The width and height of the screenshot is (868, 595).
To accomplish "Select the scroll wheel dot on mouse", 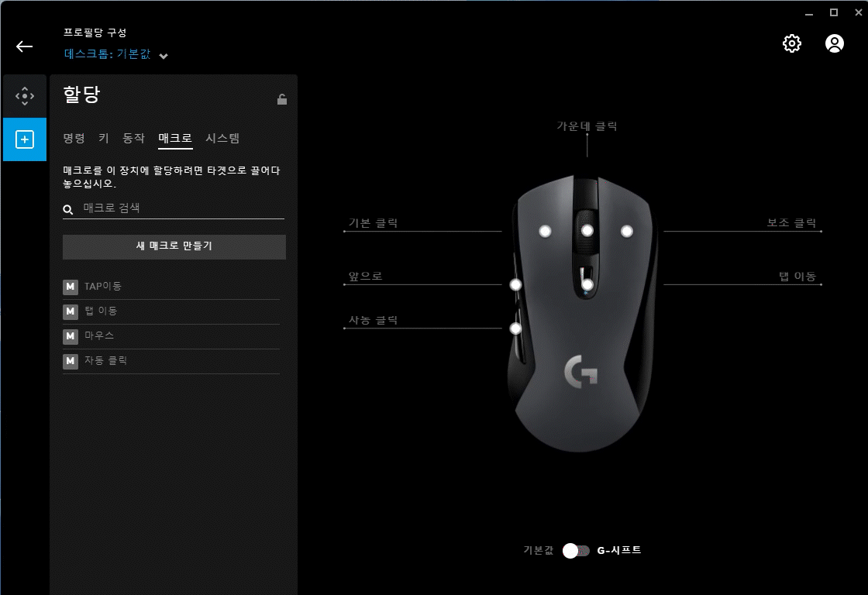I will click(587, 230).
